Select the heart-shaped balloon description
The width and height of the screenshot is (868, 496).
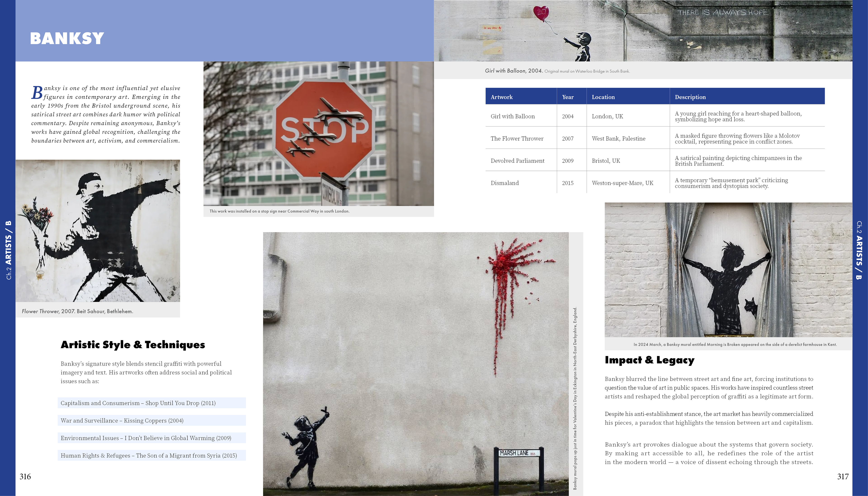(x=738, y=116)
